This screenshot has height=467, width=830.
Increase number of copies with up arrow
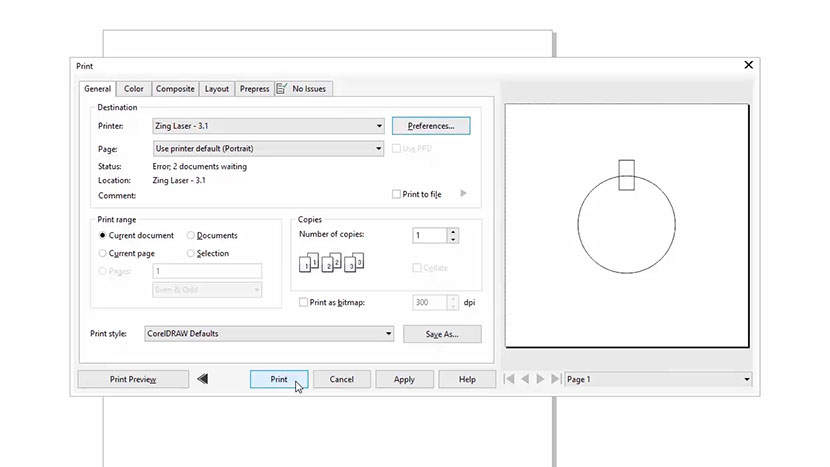coord(453,232)
